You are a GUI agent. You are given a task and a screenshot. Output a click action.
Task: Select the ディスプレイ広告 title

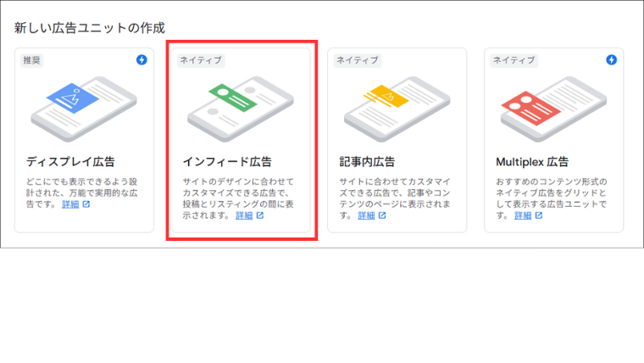(x=70, y=161)
